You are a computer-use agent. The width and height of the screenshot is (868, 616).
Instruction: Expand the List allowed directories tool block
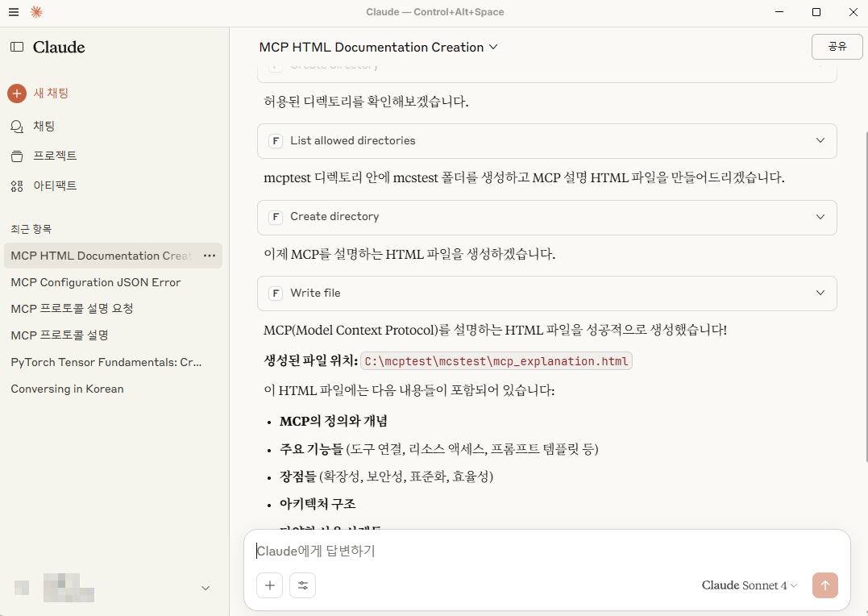[x=547, y=141]
